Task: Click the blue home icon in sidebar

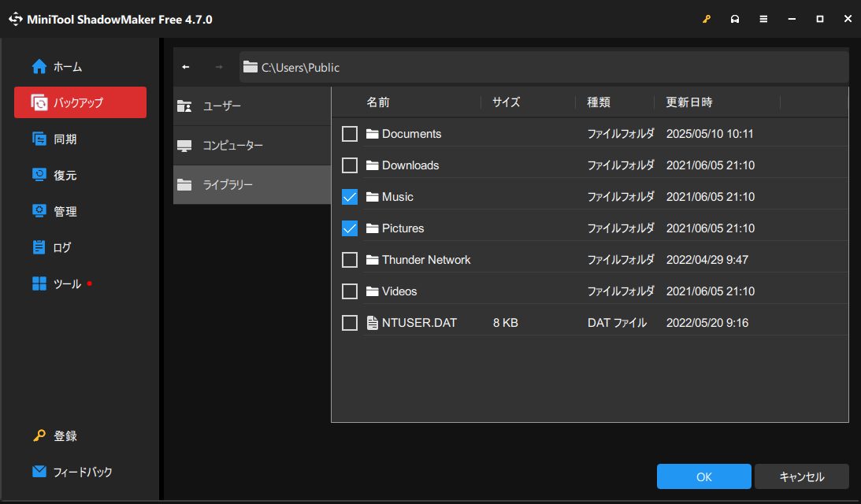Action: (x=39, y=66)
